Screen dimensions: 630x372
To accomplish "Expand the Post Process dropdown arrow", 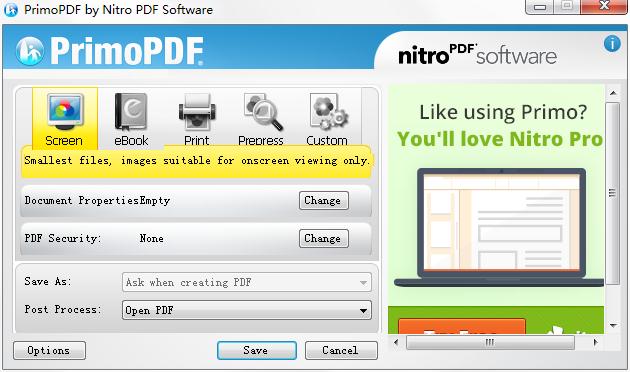I will (x=363, y=311).
